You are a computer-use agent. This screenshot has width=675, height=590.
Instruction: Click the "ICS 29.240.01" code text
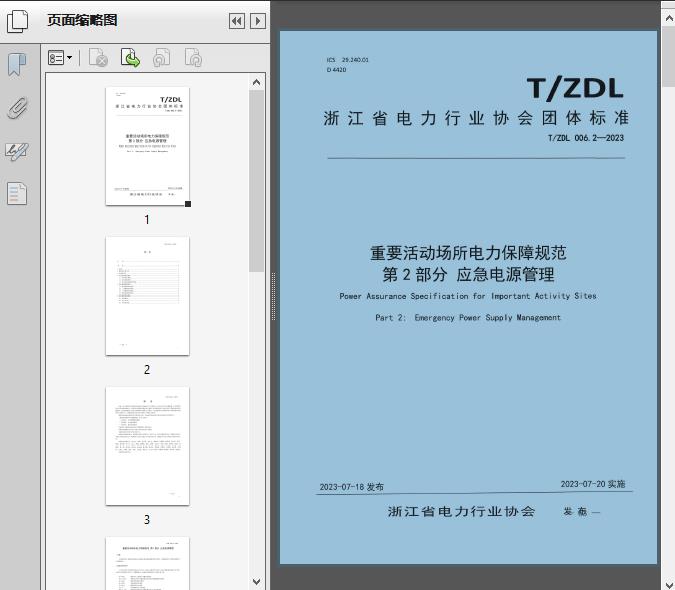pyautogui.click(x=347, y=60)
